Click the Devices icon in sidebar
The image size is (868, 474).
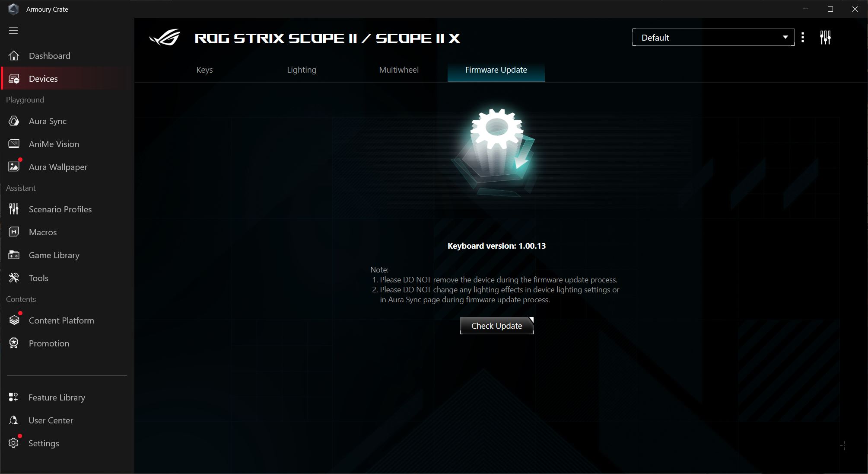[x=14, y=79]
